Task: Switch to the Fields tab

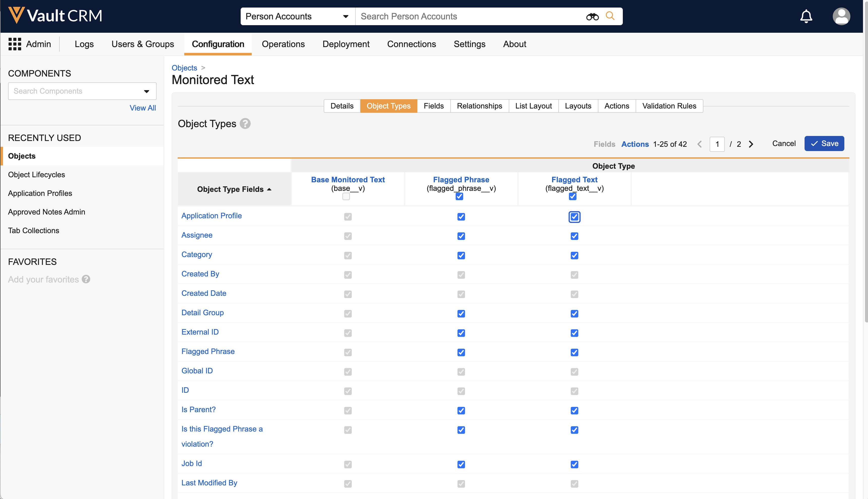Action: (433, 106)
